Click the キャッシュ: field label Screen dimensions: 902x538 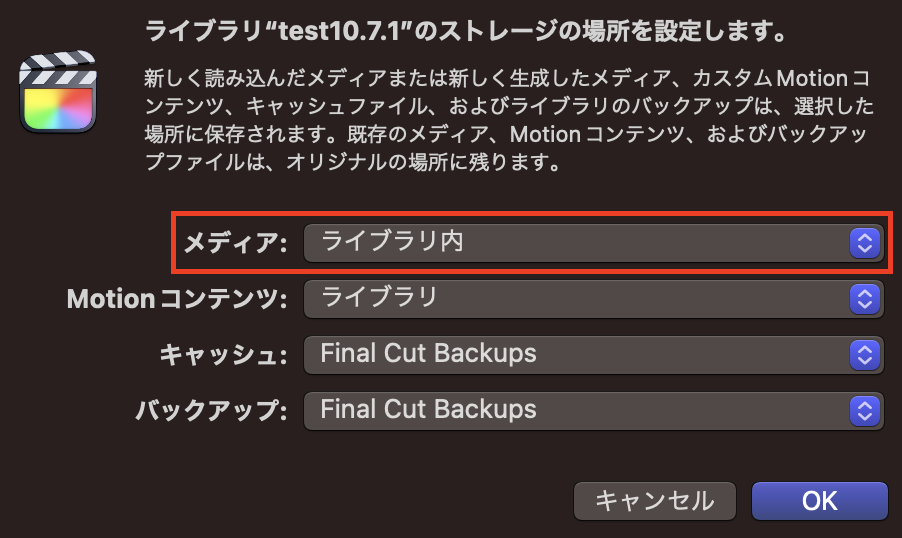(x=223, y=354)
